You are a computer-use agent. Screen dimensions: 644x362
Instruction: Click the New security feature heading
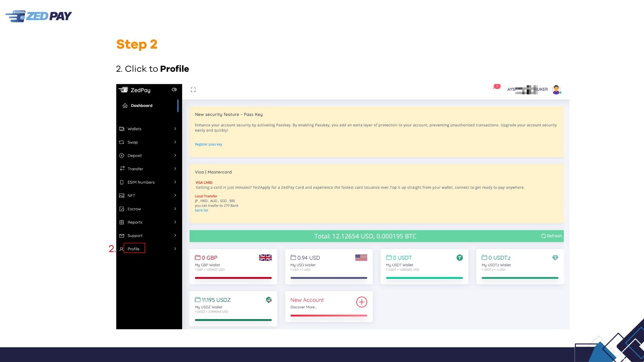pyautogui.click(x=229, y=115)
